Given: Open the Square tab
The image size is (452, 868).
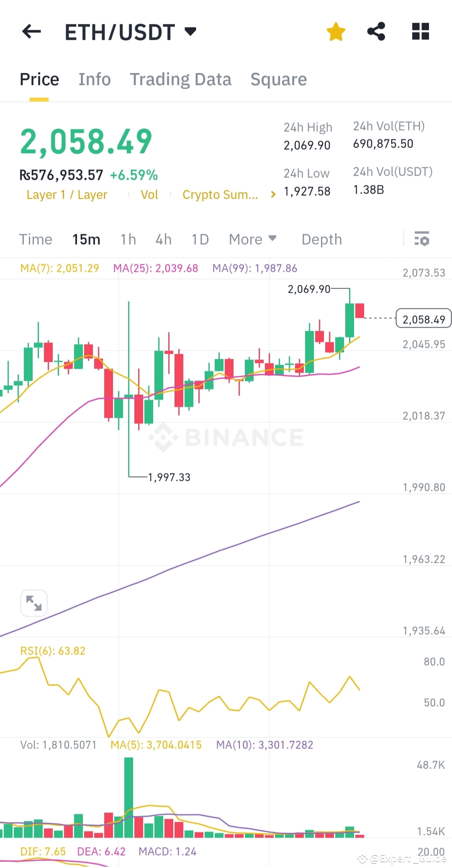Looking at the screenshot, I should (278, 79).
